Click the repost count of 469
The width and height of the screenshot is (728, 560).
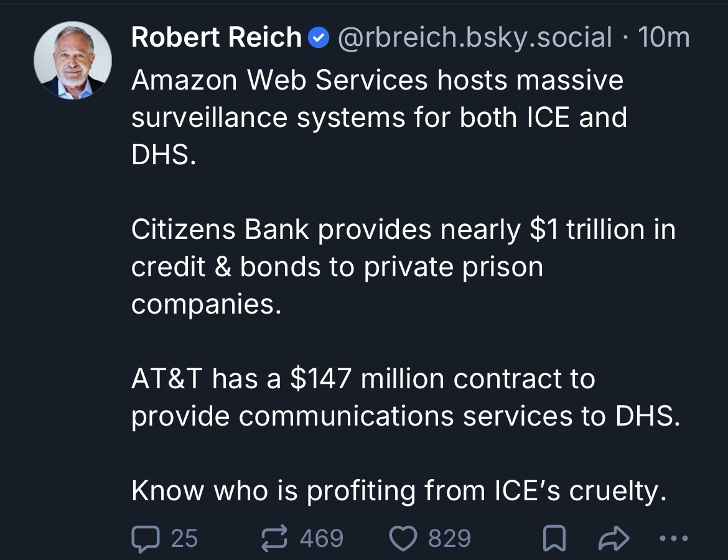321,538
